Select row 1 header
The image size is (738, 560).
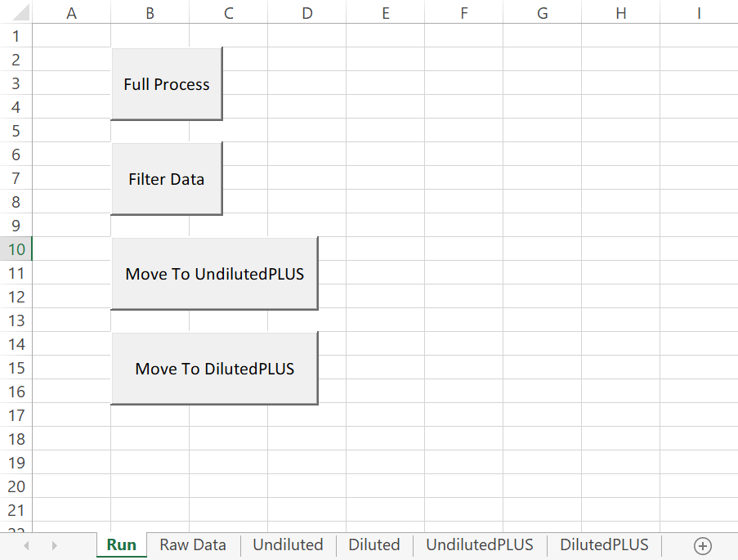tap(16, 36)
